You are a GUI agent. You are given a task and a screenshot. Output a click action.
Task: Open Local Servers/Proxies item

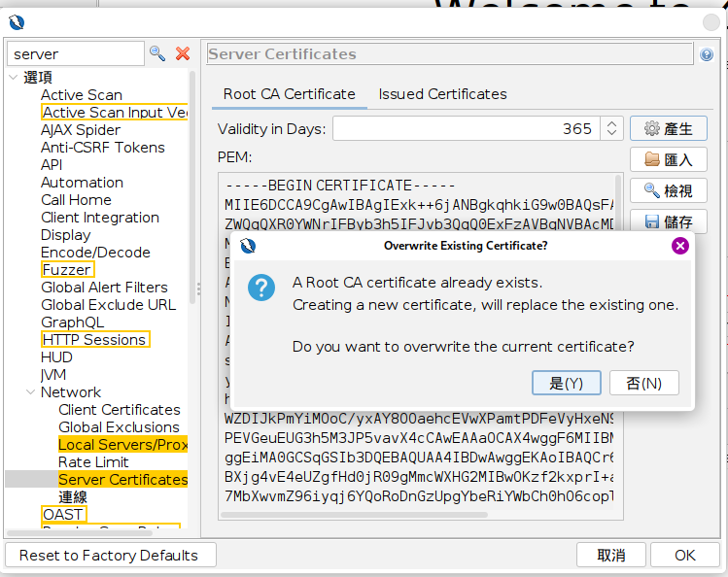click(123, 445)
